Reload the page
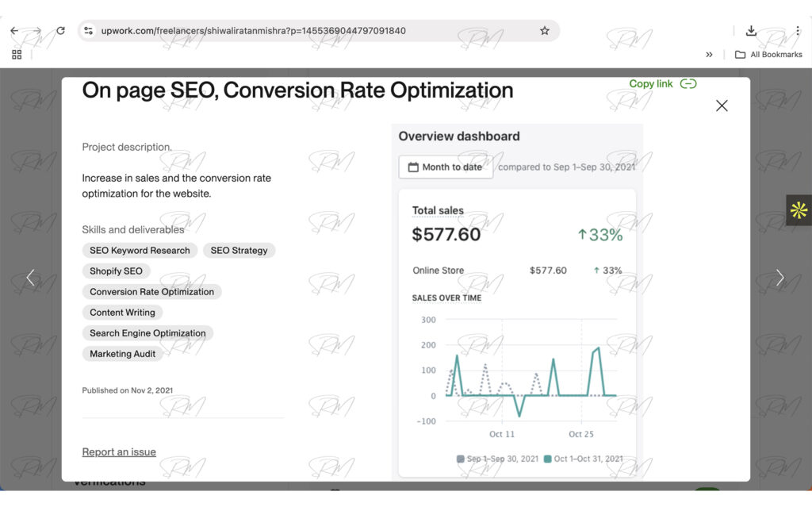 point(60,31)
